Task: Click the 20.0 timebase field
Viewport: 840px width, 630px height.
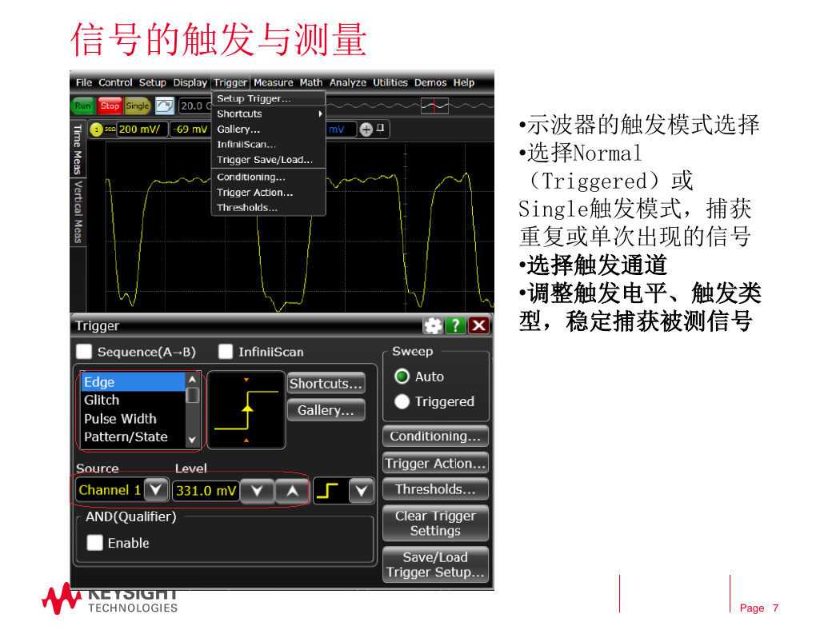Action: 195,106
